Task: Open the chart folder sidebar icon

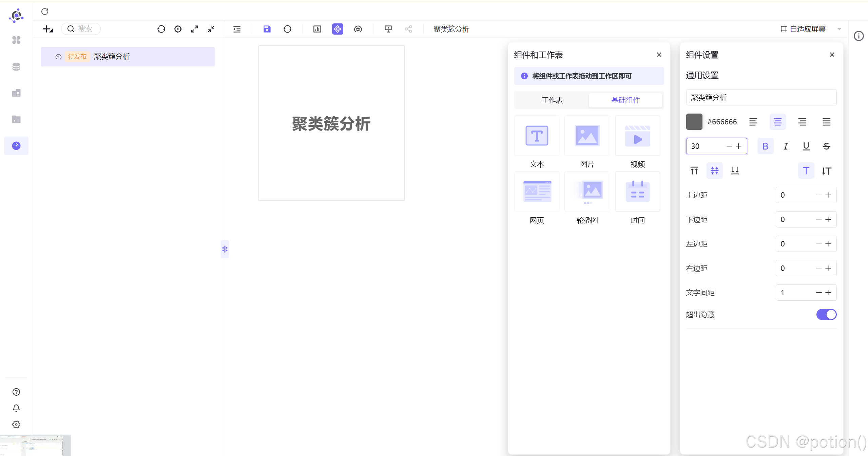Action: (x=16, y=119)
